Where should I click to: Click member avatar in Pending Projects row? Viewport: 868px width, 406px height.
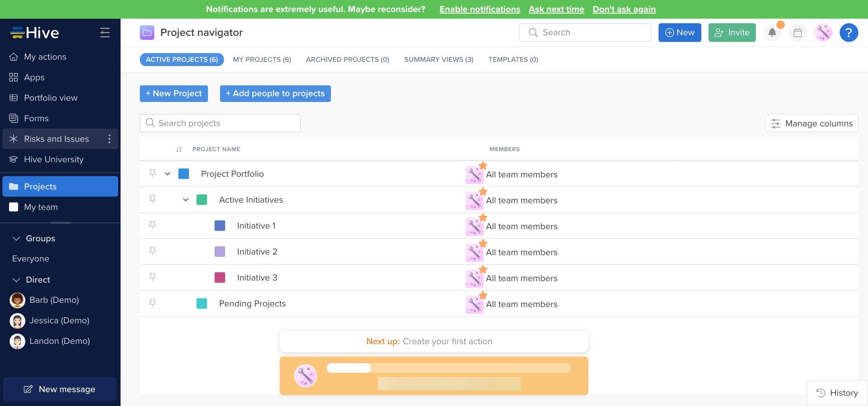click(x=474, y=305)
